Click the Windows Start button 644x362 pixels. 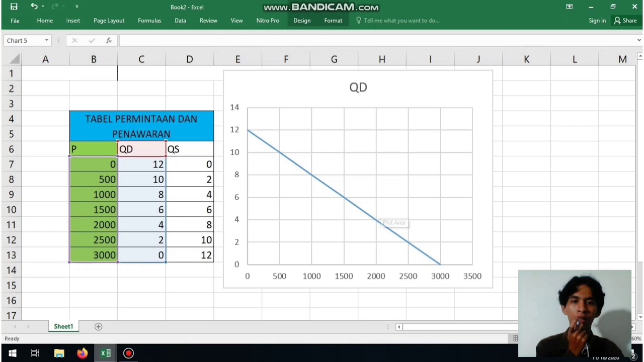pyautogui.click(x=12, y=353)
